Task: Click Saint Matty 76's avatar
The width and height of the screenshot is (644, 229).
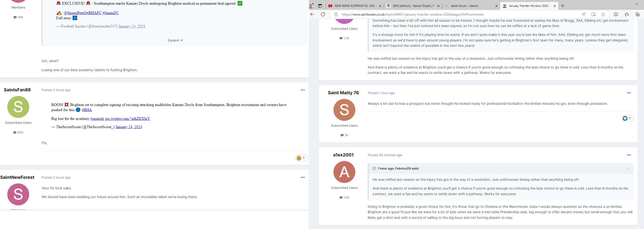Action: tap(344, 110)
